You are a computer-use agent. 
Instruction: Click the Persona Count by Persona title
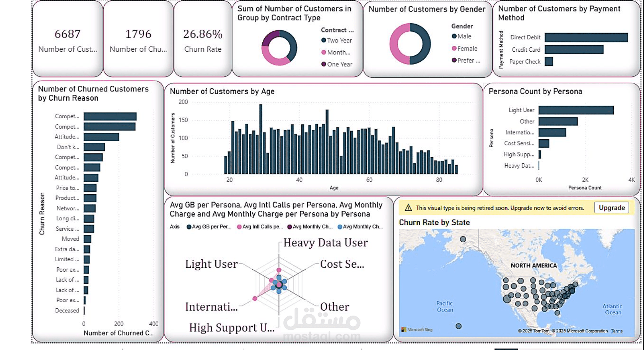click(535, 91)
